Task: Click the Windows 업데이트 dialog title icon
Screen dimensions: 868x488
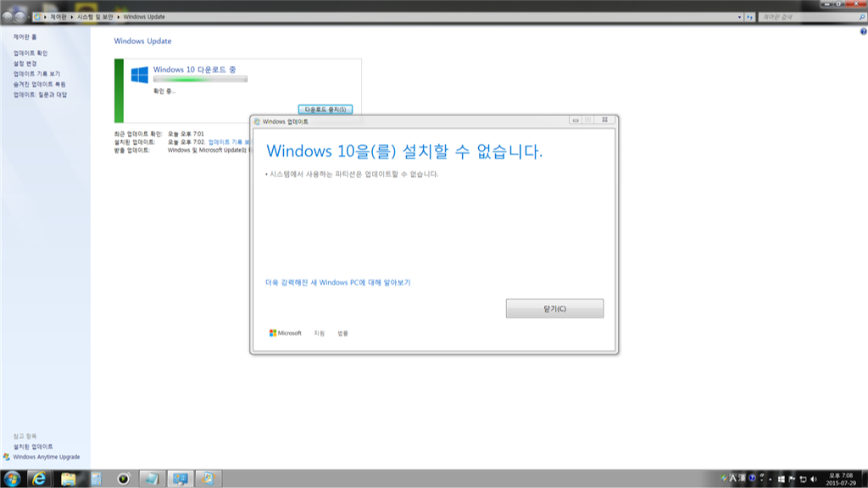Action: (256, 121)
